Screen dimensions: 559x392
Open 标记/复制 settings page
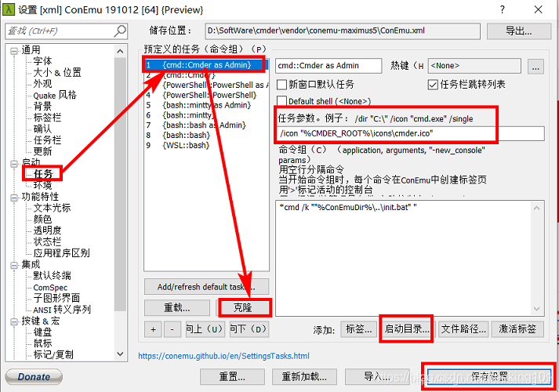pos(53,354)
